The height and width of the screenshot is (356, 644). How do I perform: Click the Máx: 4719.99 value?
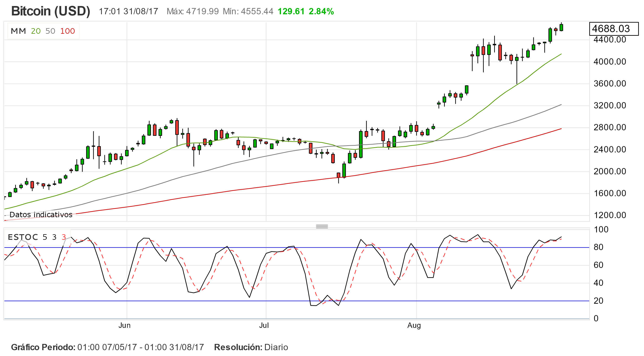click(193, 11)
